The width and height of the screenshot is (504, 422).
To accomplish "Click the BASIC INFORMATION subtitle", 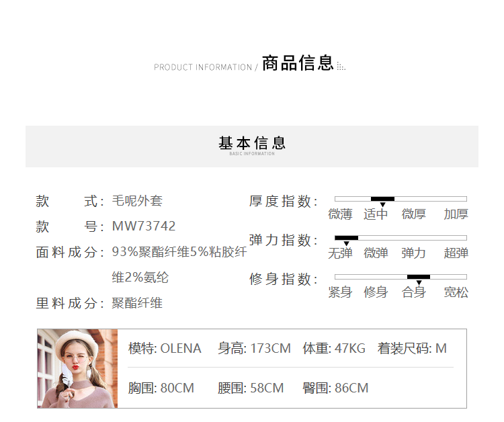I will click(252, 154).
